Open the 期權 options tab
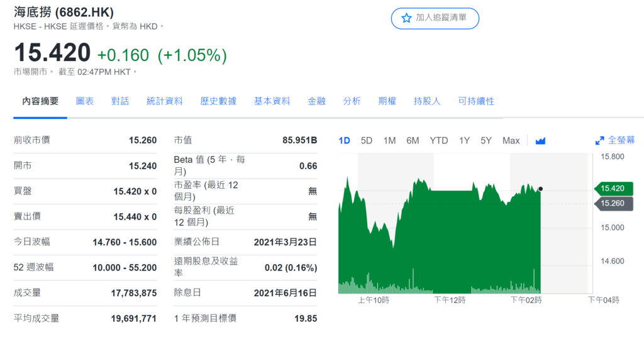Screen dimensions: 644x339 click(x=387, y=101)
